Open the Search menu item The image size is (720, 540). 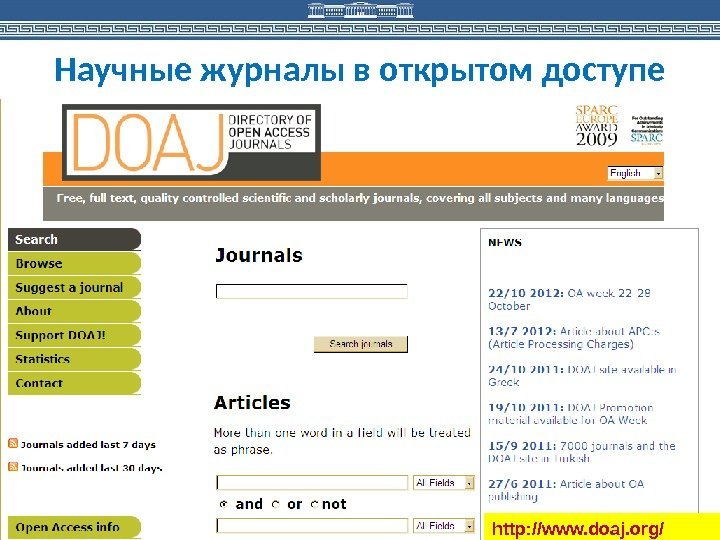click(74, 239)
